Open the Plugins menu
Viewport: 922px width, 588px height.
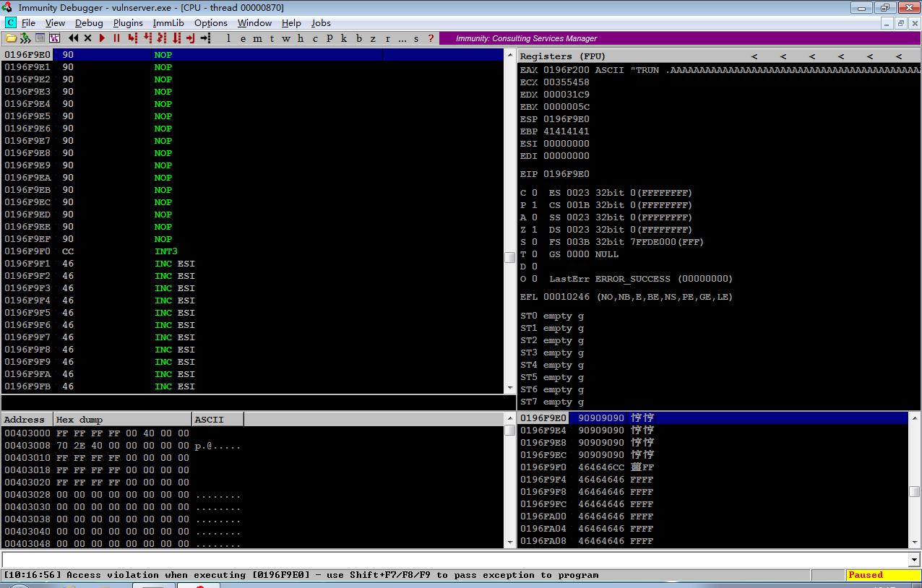(x=128, y=23)
